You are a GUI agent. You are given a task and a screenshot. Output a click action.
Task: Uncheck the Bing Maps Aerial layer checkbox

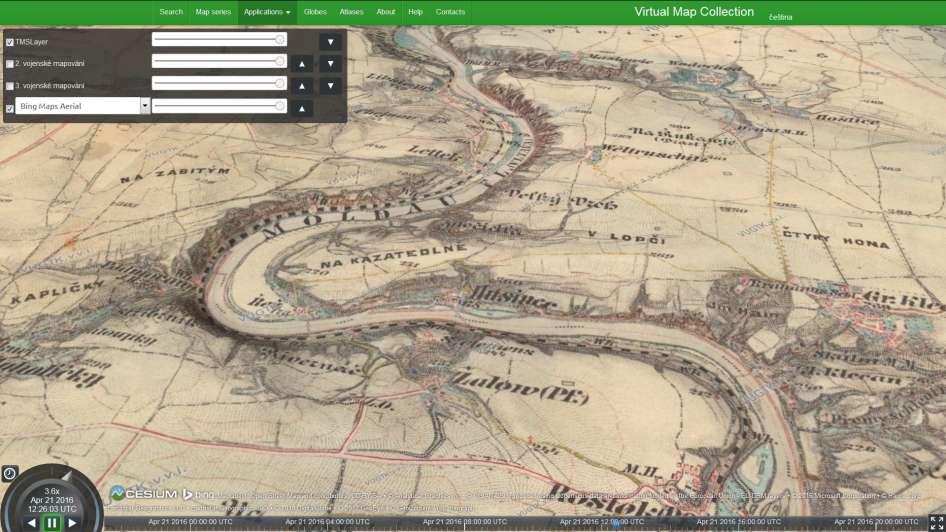[x=10, y=109]
